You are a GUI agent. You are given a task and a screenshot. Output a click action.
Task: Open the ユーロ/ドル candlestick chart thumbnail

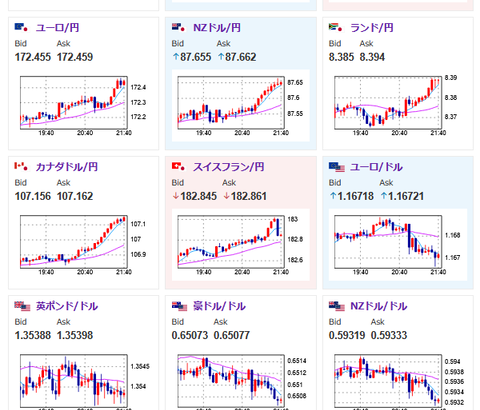(398, 245)
